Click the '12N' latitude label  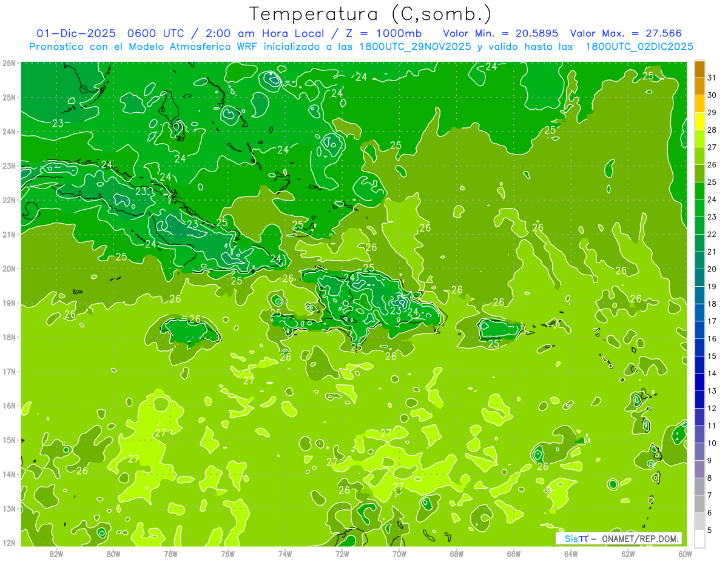[x=9, y=543]
